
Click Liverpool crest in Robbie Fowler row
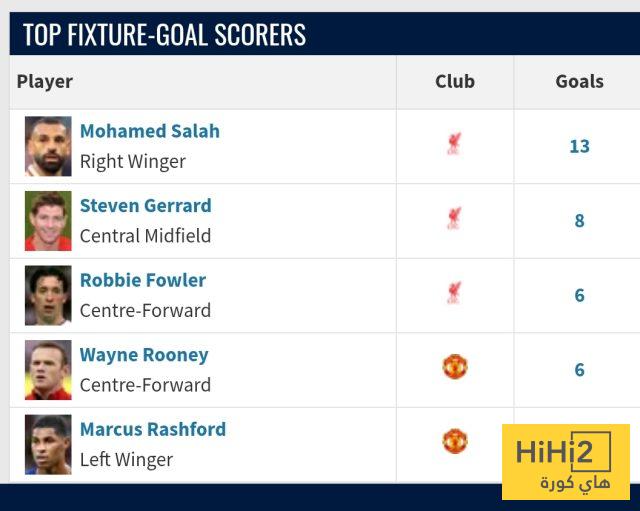click(x=454, y=295)
